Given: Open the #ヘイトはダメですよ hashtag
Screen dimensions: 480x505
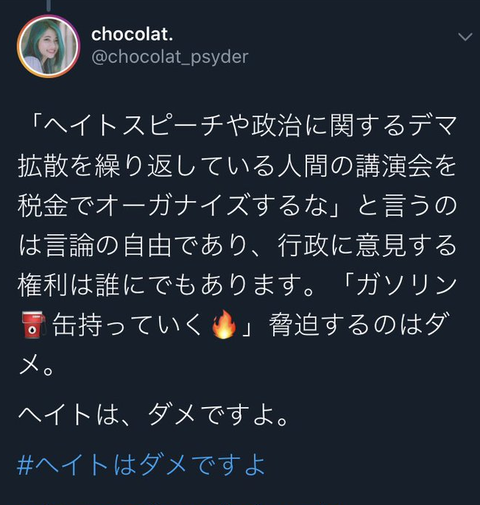Looking at the screenshot, I should coord(141,465).
